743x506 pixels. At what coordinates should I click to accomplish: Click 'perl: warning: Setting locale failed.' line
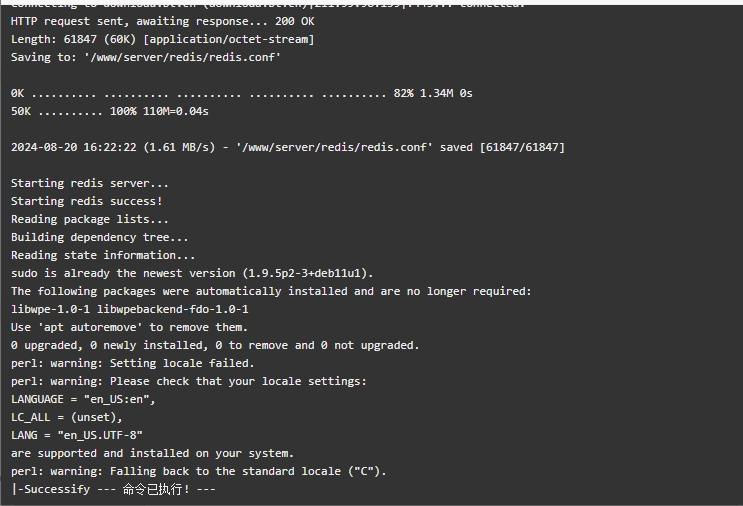click(x=133, y=363)
